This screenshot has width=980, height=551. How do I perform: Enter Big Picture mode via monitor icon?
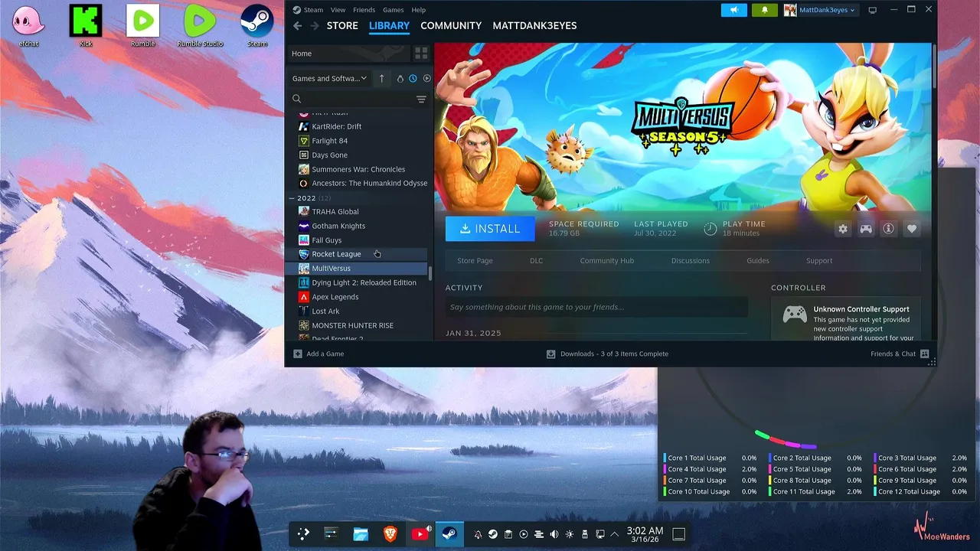pyautogui.click(x=872, y=10)
